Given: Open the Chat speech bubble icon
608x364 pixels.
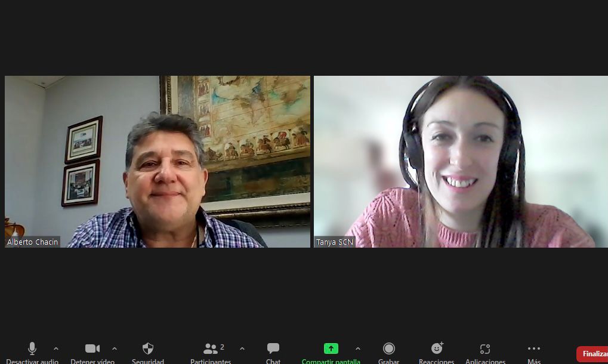Looking at the screenshot, I should (273, 349).
